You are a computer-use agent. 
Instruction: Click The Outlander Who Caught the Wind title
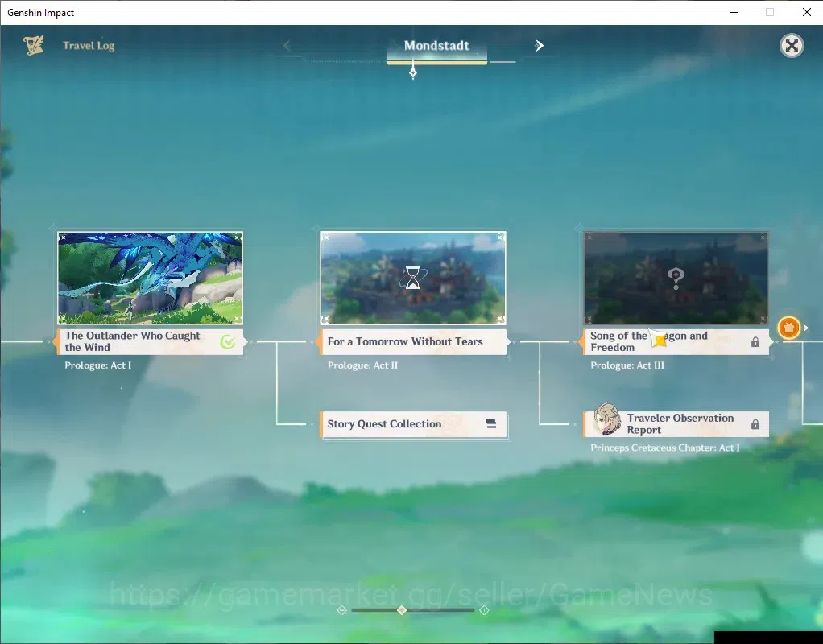pos(132,341)
